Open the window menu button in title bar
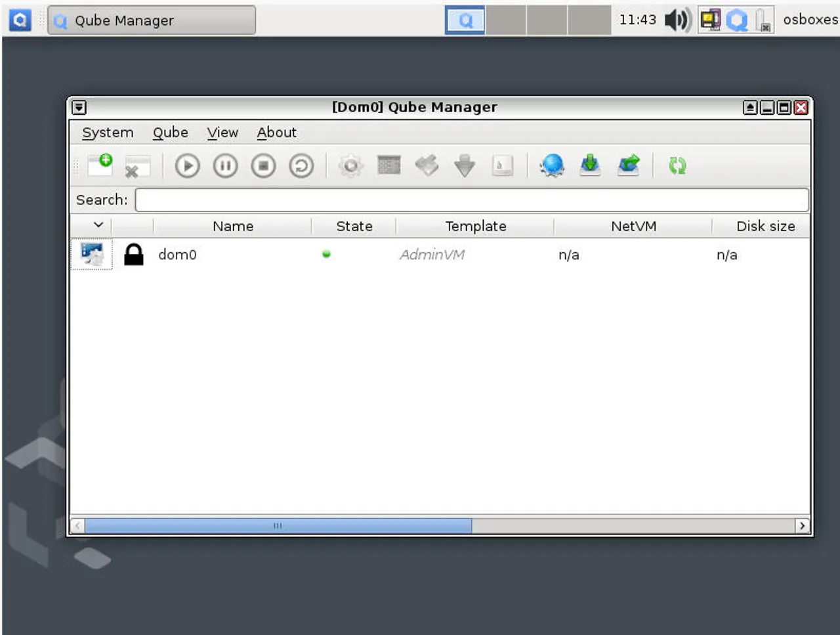The height and width of the screenshot is (635, 840). [x=79, y=108]
